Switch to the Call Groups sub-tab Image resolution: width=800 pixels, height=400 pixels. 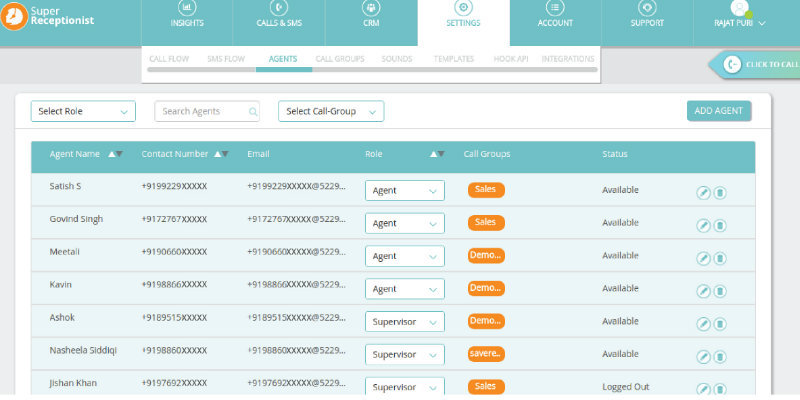(x=337, y=59)
